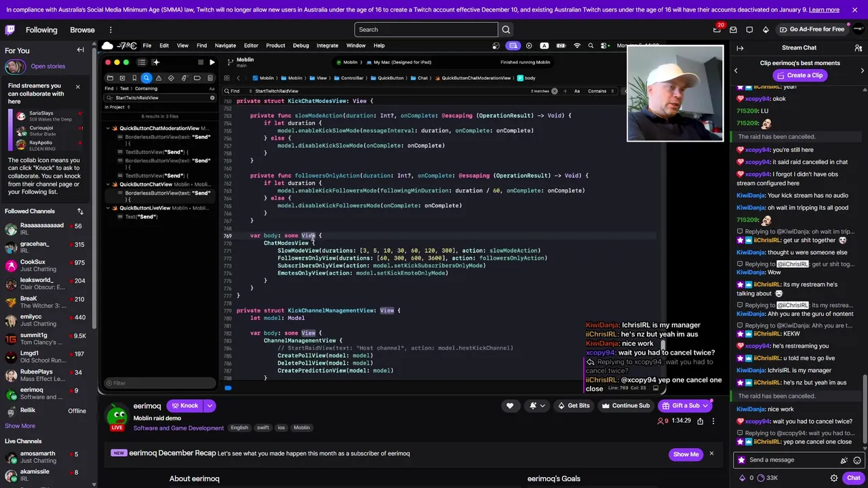Open the eerimoq channel avatar
Image resolution: width=868 pixels, height=488 pixels.
(x=118, y=414)
